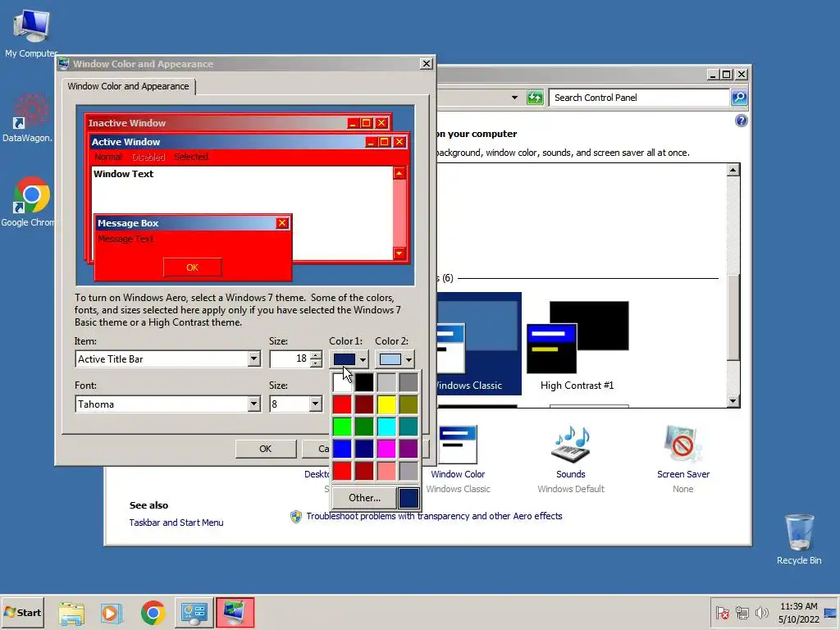Select the DataWagon desktop shortcut icon
The width and height of the screenshot is (840, 630).
click(x=31, y=112)
